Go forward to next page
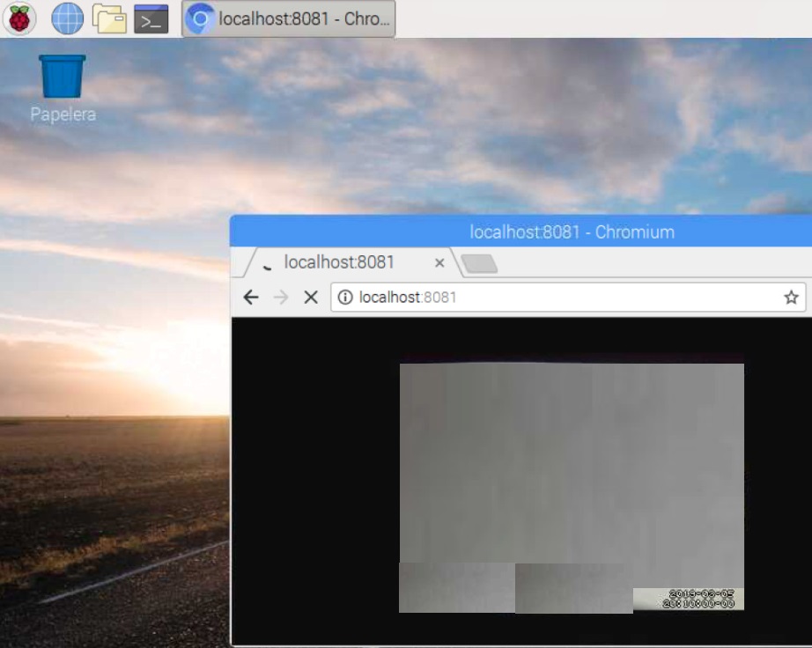The height and width of the screenshot is (648, 812). [281, 297]
